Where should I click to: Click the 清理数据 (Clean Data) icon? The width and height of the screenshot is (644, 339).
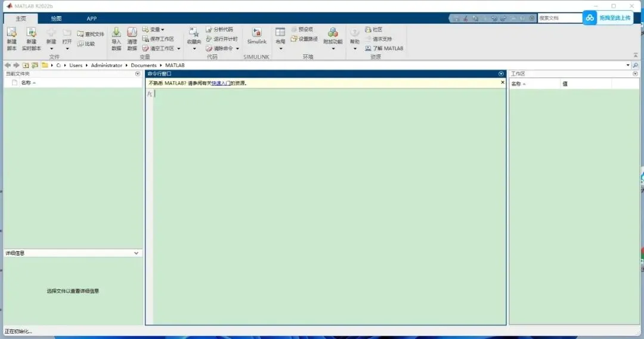click(x=132, y=39)
